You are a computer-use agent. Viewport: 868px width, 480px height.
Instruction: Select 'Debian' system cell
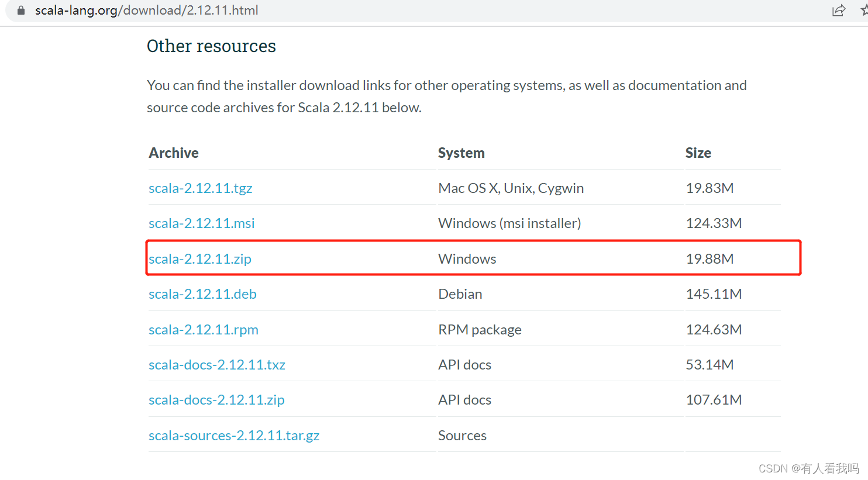(x=460, y=294)
